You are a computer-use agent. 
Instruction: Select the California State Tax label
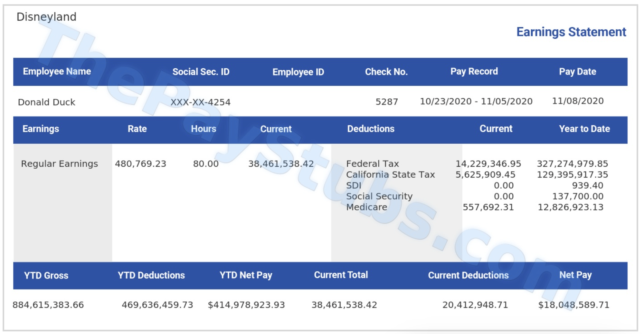pyautogui.click(x=390, y=175)
